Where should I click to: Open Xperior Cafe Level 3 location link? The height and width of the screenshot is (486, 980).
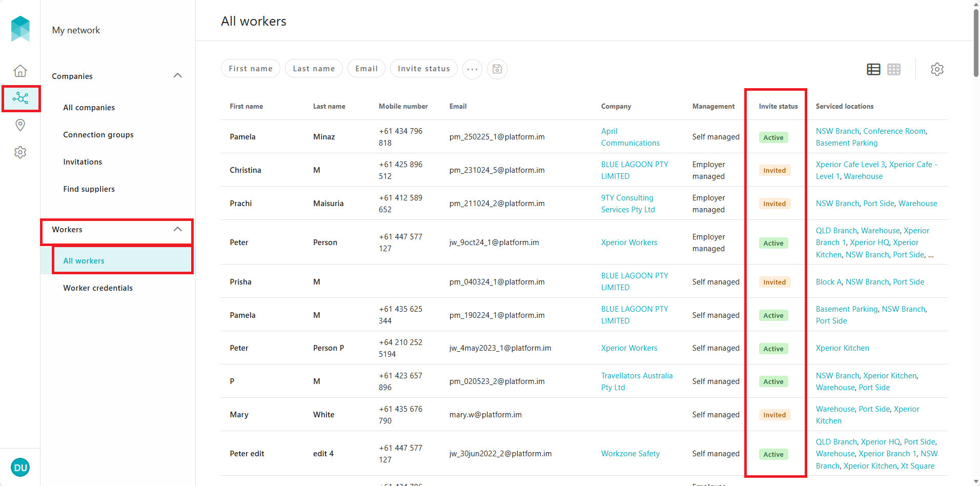pos(850,165)
